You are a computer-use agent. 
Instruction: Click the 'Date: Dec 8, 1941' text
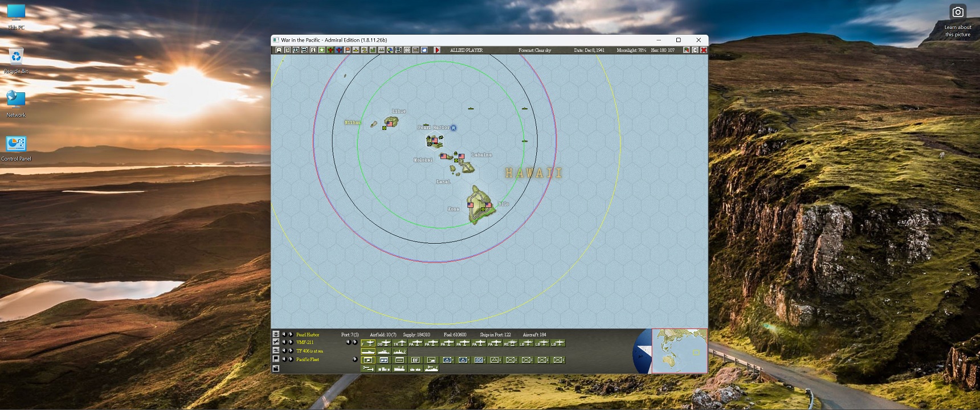coord(589,50)
